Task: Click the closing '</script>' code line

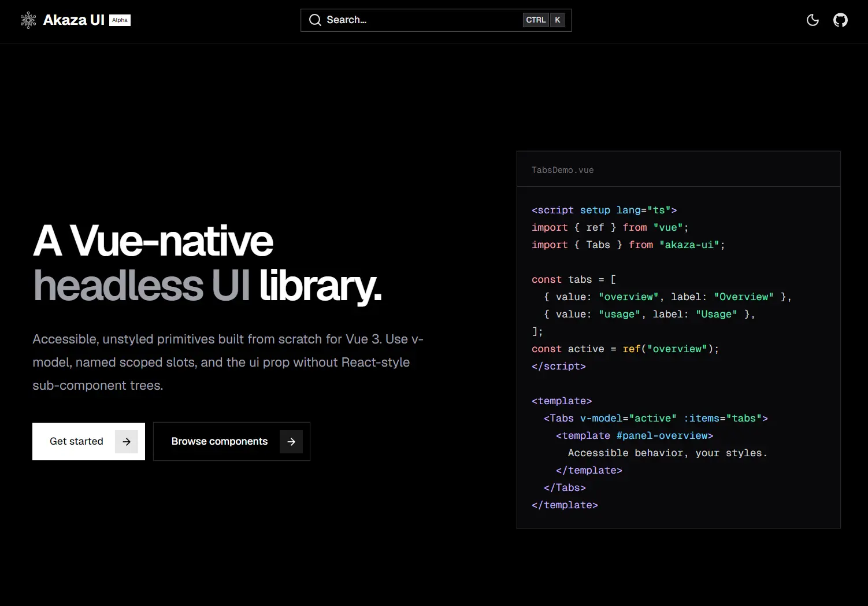Action: [558, 367]
